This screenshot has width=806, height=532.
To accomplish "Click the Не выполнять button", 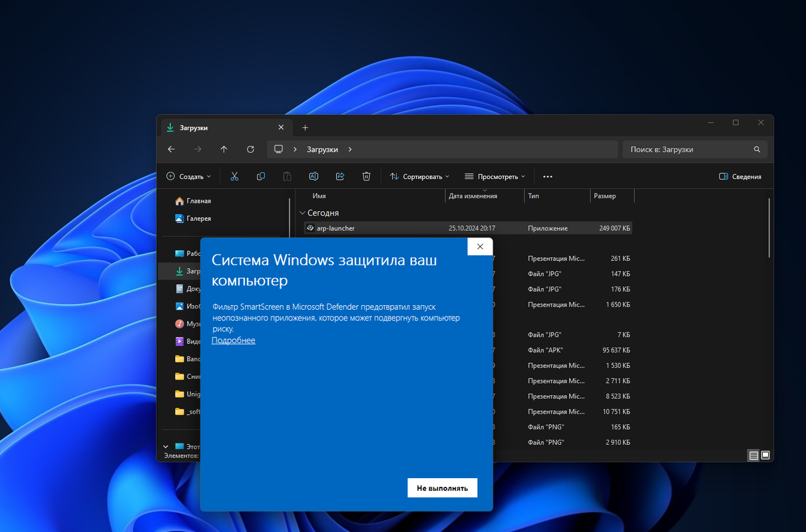I will point(442,487).
